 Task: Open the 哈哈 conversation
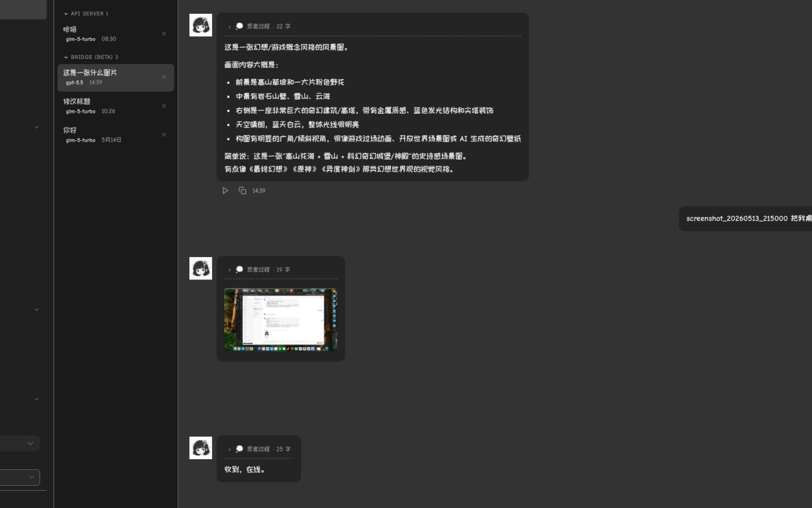pyautogui.click(x=116, y=34)
